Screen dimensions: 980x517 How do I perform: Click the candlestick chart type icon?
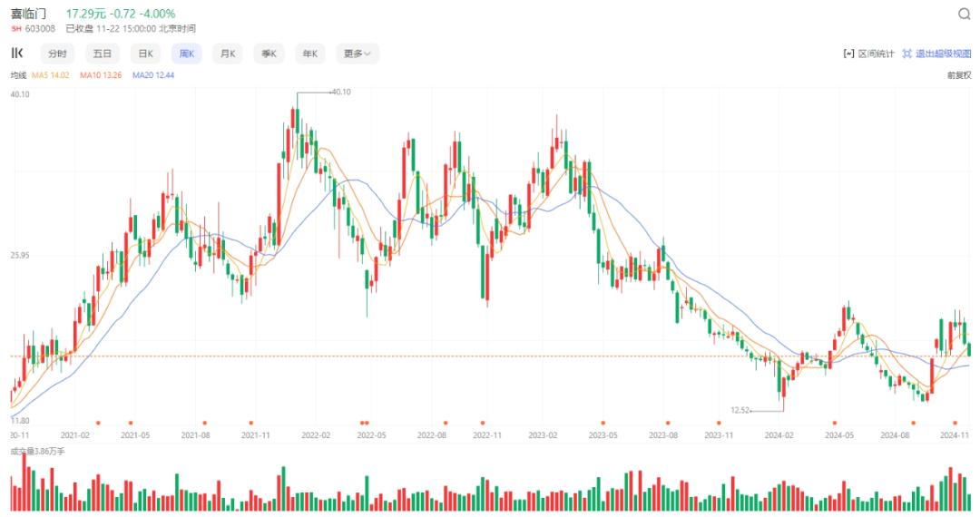click(x=17, y=54)
